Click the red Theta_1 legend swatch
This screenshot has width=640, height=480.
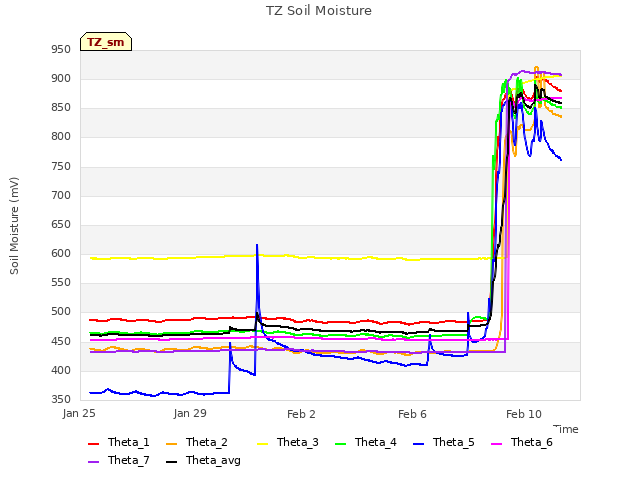[93, 444]
